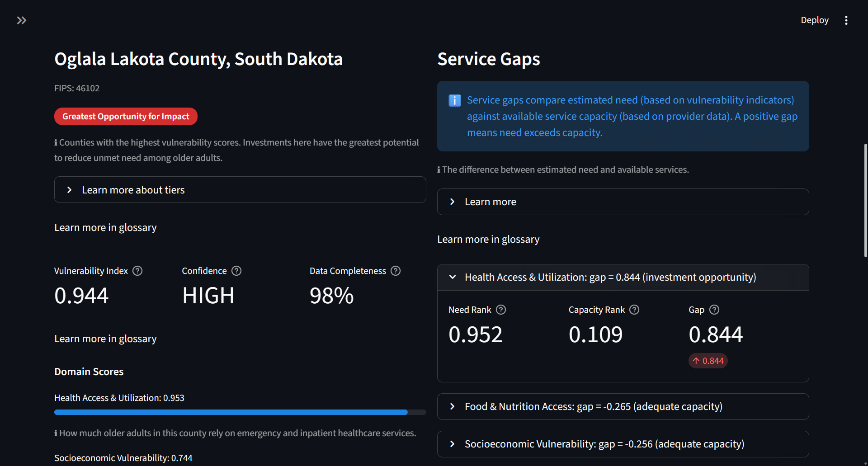Click the Greatest Opportunity for Impact badge
The width and height of the screenshot is (868, 466).
tap(126, 117)
